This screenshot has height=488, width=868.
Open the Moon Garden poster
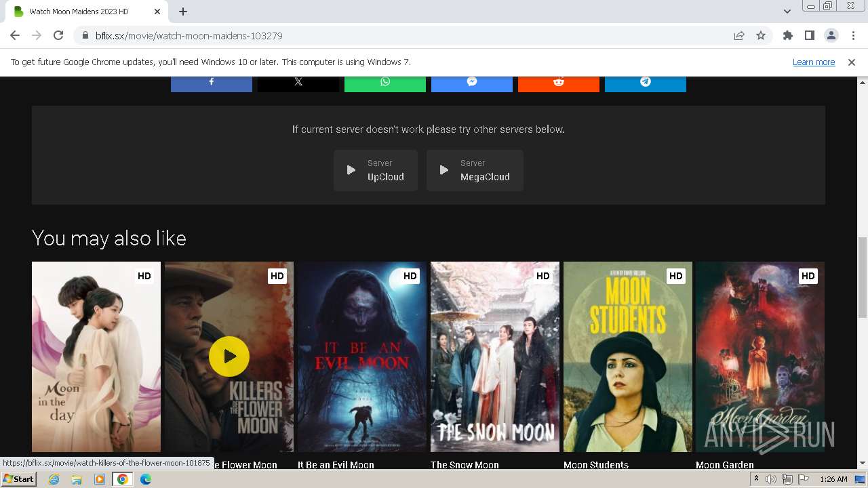(x=760, y=357)
